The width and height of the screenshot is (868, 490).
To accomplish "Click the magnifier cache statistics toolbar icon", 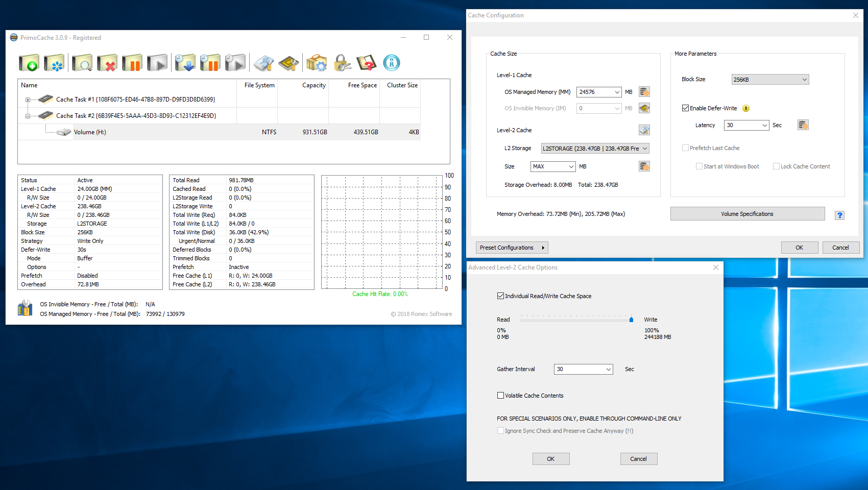I will [82, 63].
